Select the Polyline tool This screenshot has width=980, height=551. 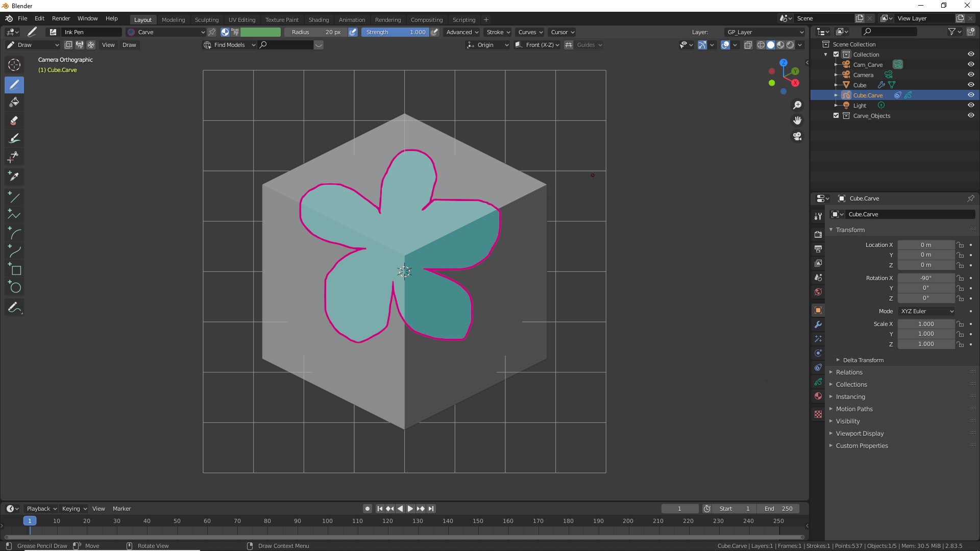click(14, 215)
